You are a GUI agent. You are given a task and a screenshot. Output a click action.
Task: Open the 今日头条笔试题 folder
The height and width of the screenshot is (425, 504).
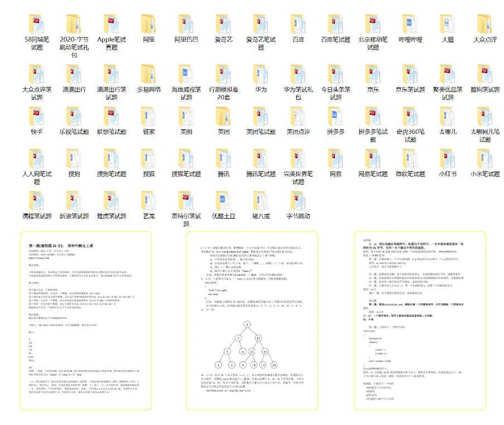pyautogui.click(x=335, y=74)
